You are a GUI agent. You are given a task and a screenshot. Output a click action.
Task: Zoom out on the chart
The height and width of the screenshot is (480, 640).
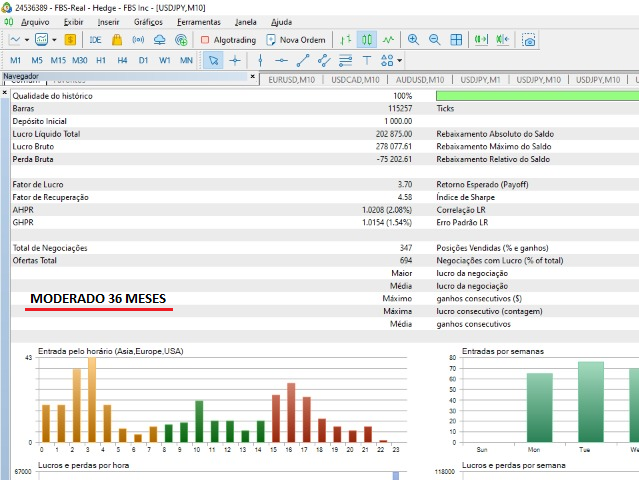point(434,40)
